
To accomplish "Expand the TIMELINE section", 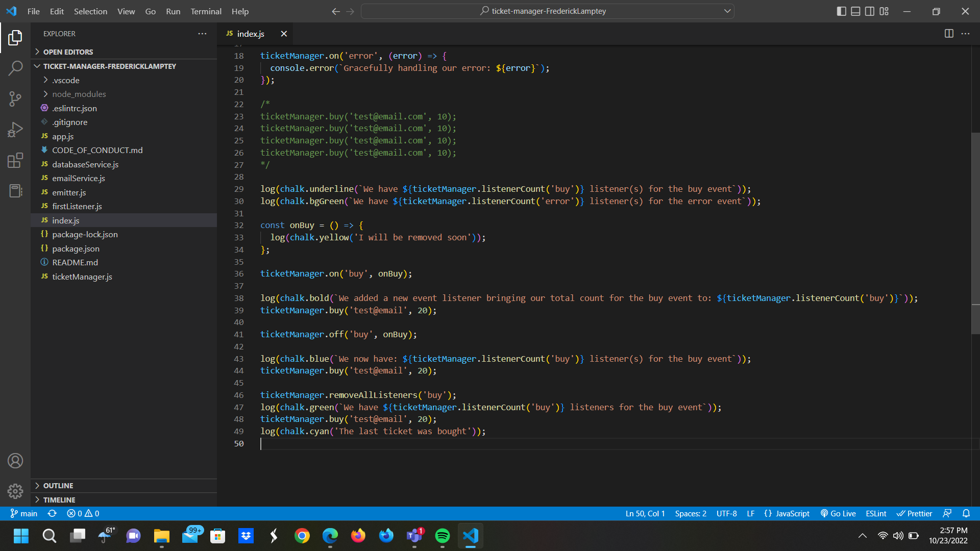I will 58,499.
